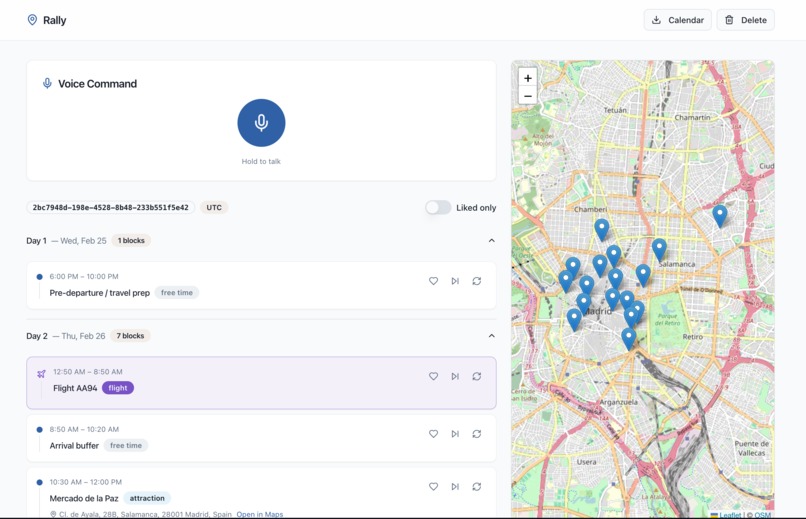Viewport: 806px width, 519px height.
Task: Select the map pin beside Salamanca label
Action: click(x=659, y=249)
